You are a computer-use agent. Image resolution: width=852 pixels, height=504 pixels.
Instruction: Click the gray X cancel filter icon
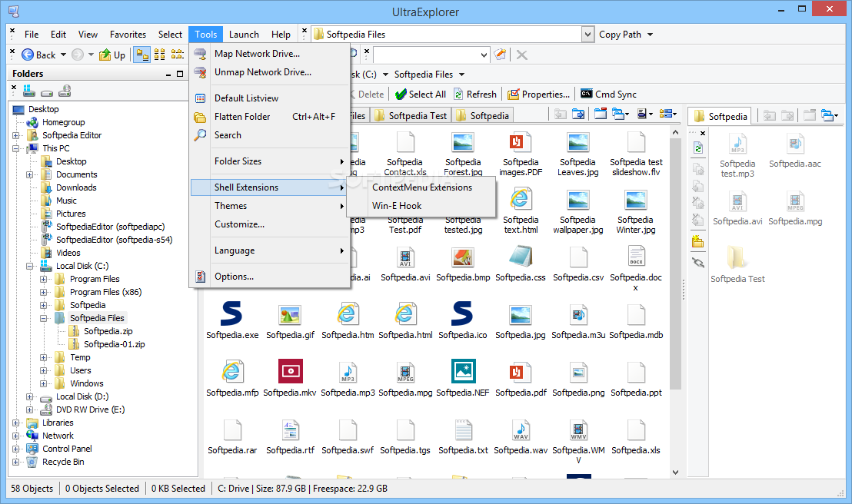[x=521, y=55]
